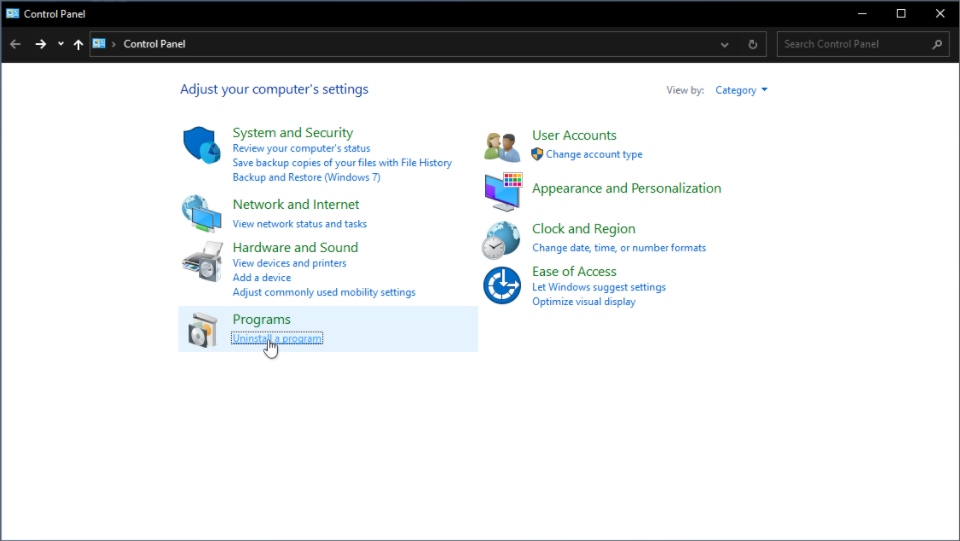Open Adjust commonly used mobility settings
This screenshot has height=541, width=960.
pyautogui.click(x=324, y=293)
